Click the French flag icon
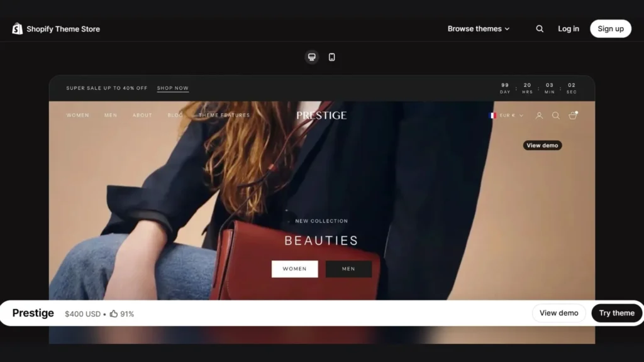 pos(492,116)
